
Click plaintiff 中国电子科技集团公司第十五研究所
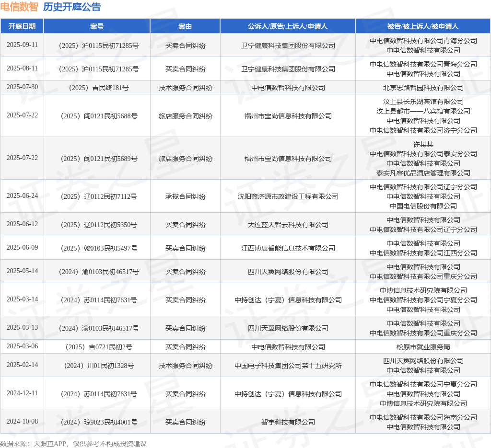pyautogui.click(x=288, y=366)
